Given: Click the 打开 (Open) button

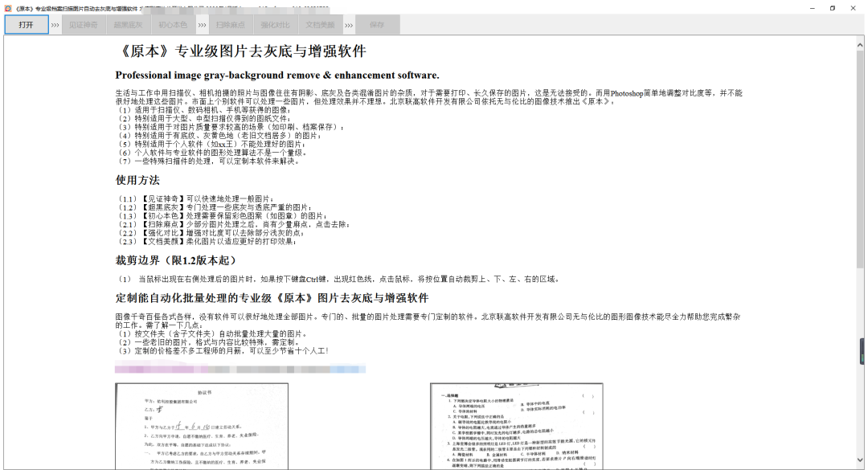Looking at the screenshot, I should 26,24.
